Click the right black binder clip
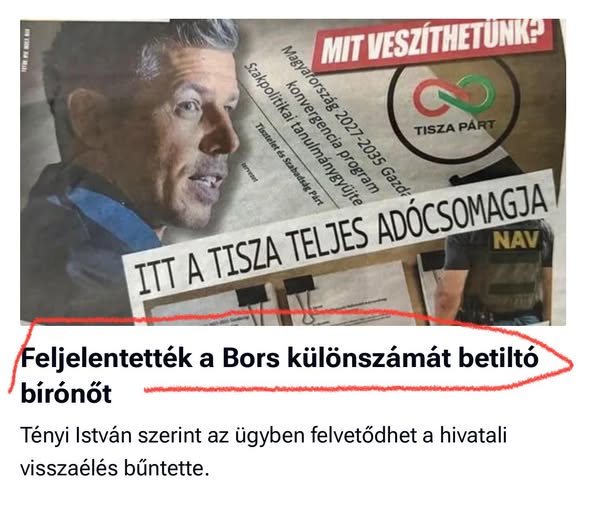 coord(300,285)
